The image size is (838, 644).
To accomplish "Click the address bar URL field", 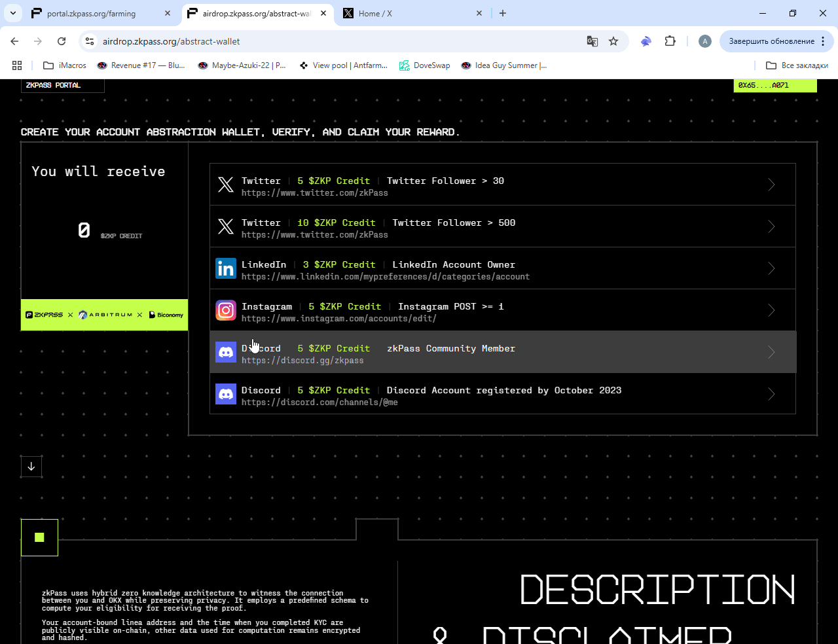I will click(x=340, y=41).
